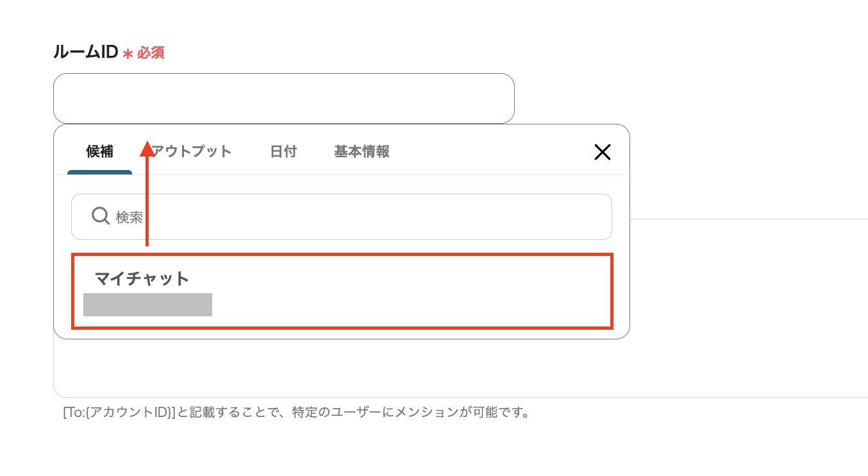
Task: Select the 日付 tab
Action: [x=283, y=152]
